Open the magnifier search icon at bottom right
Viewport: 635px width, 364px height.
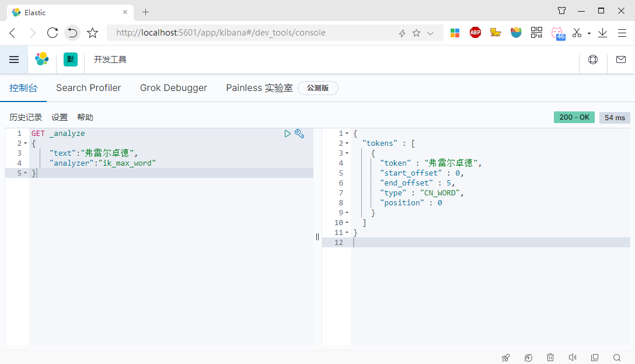pyautogui.click(x=617, y=357)
